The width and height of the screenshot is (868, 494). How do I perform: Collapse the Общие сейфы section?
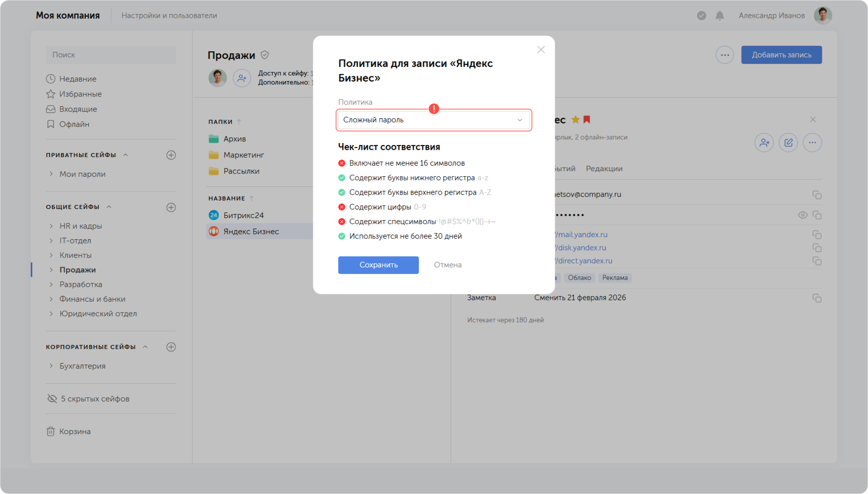[x=109, y=207]
